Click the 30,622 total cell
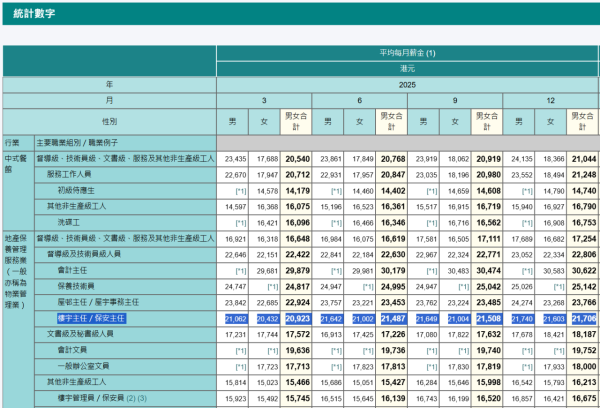 pyautogui.click(x=582, y=270)
